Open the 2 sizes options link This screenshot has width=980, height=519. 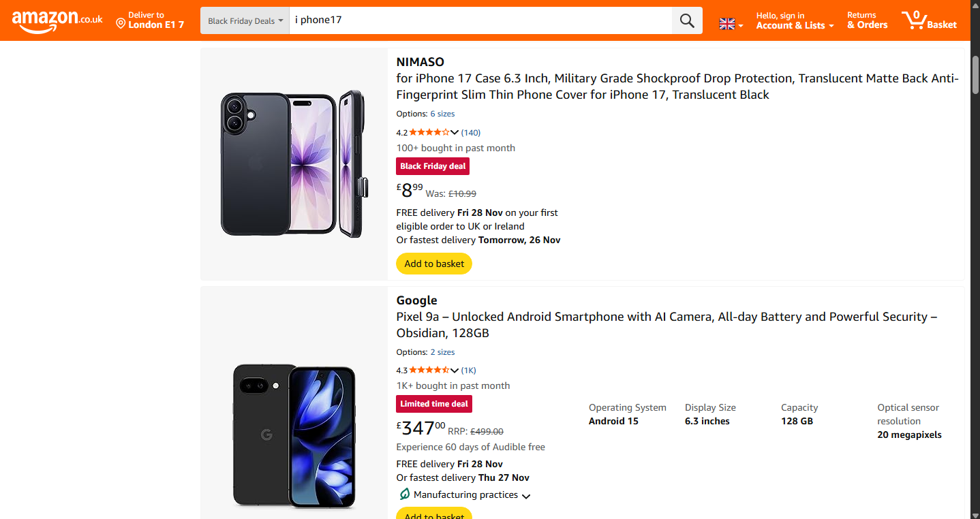pyautogui.click(x=442, y=352)
